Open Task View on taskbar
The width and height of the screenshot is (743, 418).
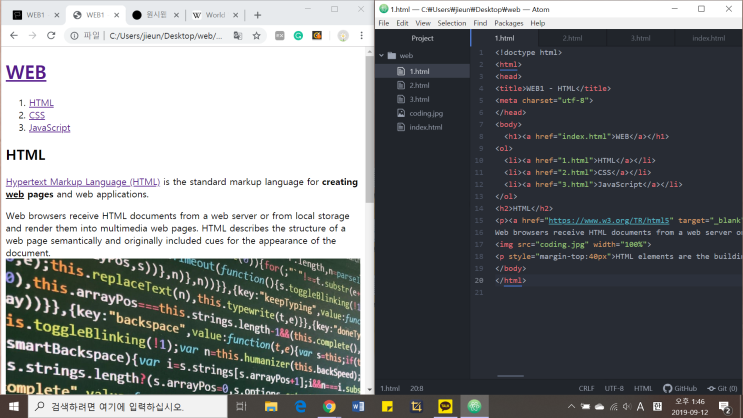242,406
